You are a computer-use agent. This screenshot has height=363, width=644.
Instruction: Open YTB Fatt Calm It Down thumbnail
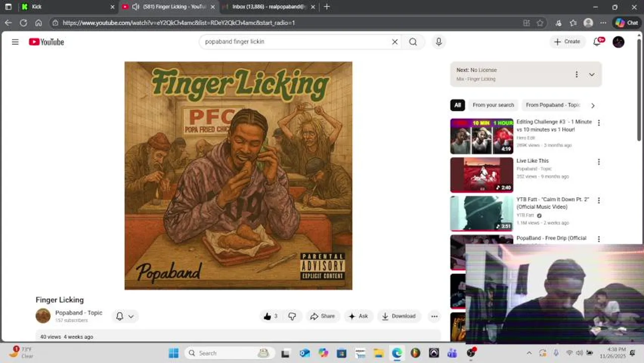coord(482,214)
